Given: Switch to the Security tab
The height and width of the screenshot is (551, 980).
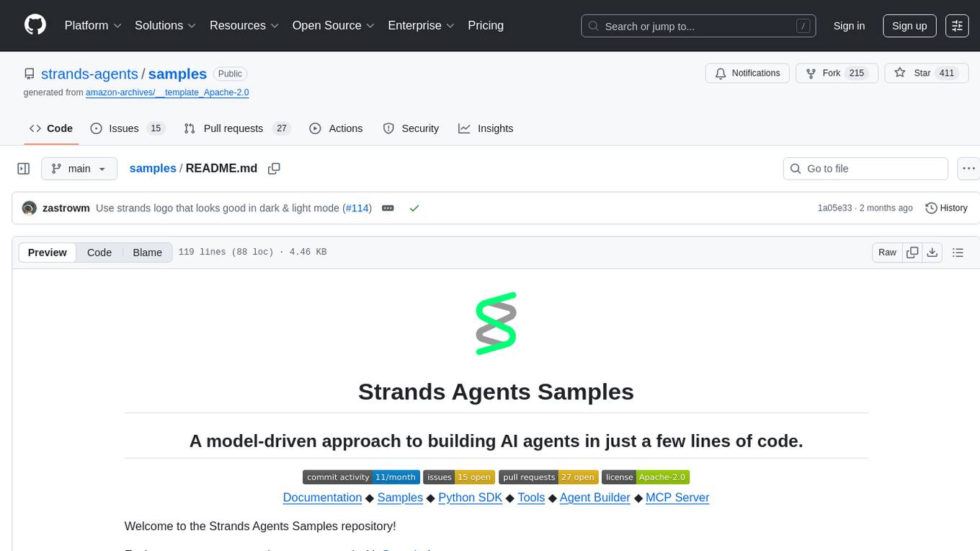Looking at the screenshot, I should tap(411, 128).
